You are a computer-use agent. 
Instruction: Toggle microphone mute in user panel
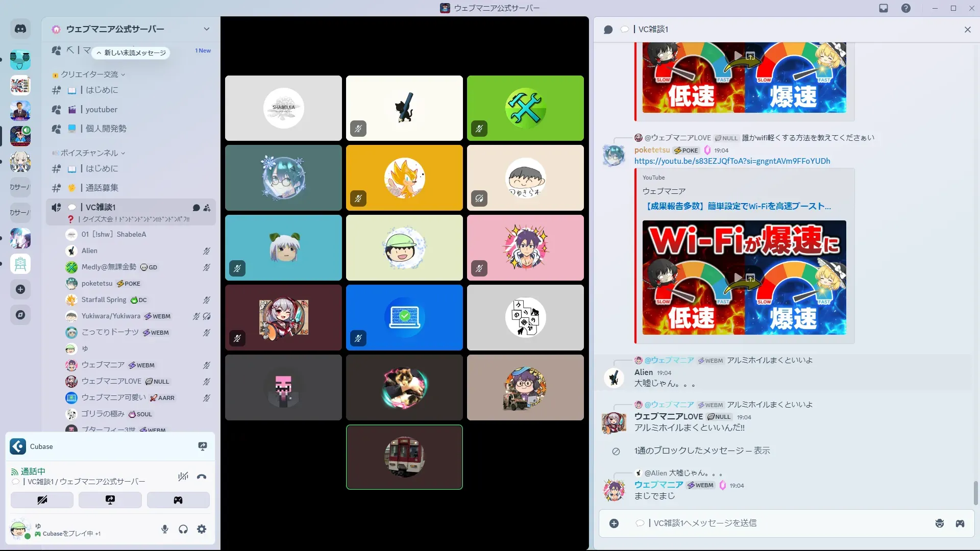[x=165, y=530]
